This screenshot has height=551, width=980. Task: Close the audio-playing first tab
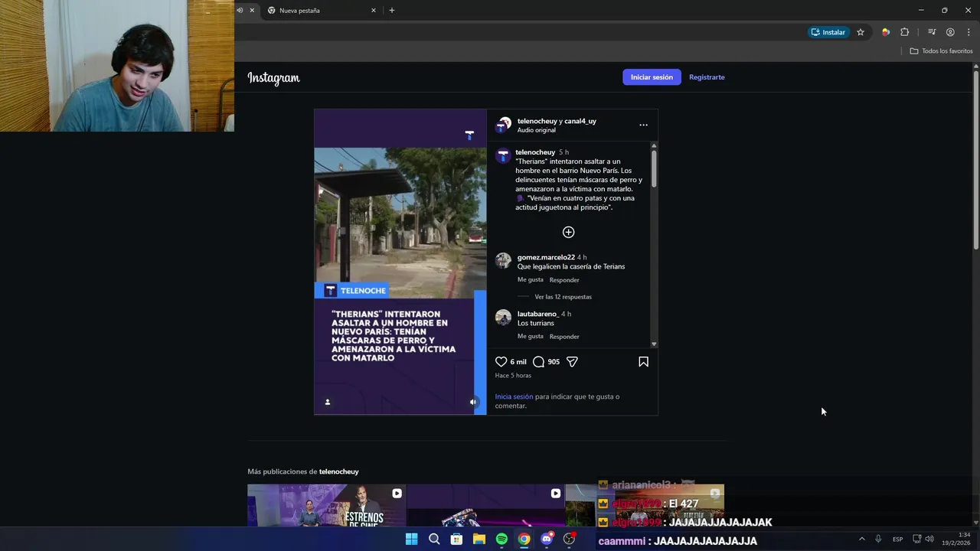point(252,11)
